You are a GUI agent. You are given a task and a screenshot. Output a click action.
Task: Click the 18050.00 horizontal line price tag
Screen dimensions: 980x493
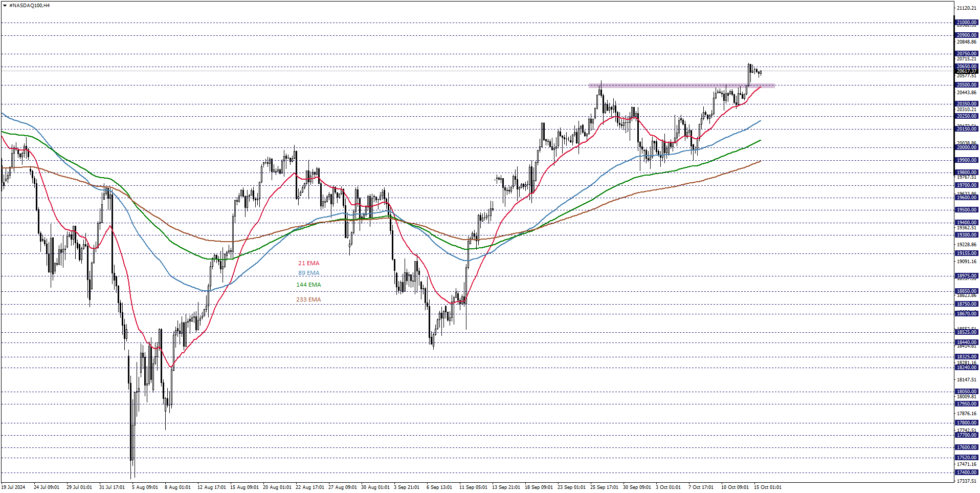tap(966, 392)
